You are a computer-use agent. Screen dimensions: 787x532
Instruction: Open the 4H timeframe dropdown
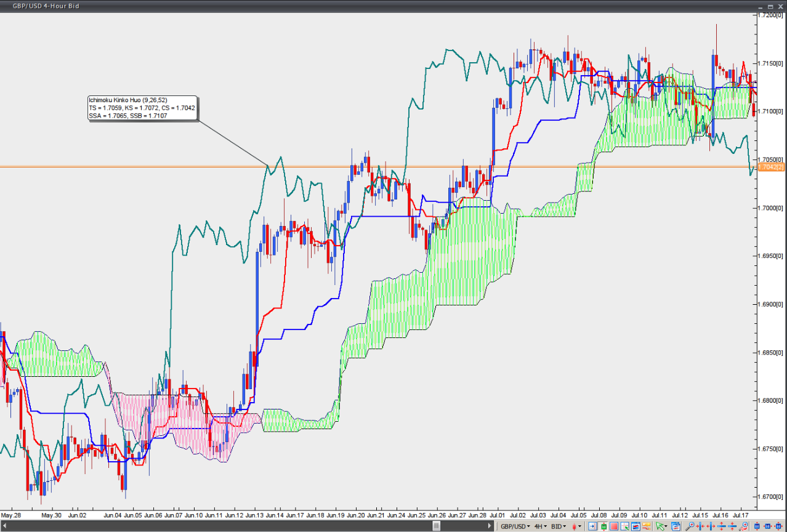tap(541, 526)
